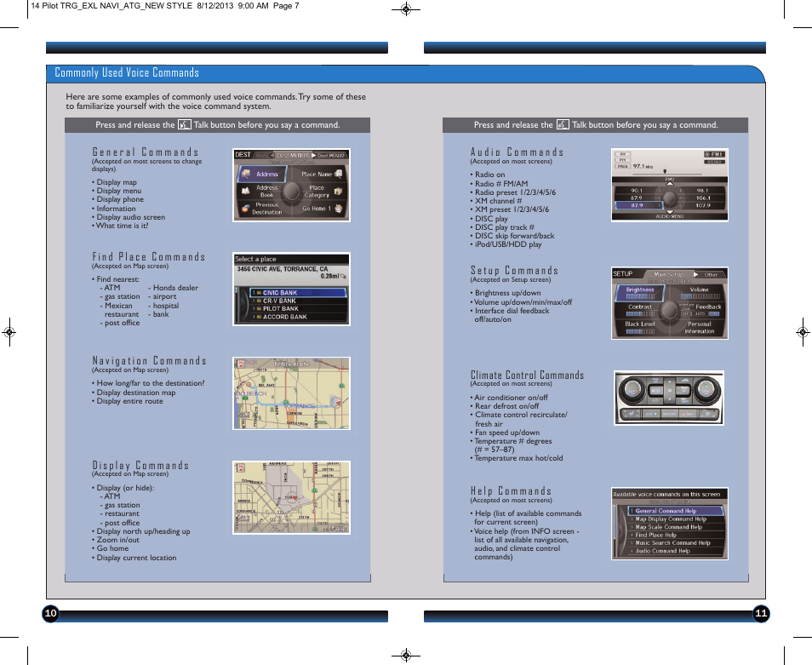Select radio preset 98.1

tap(703, 191)
